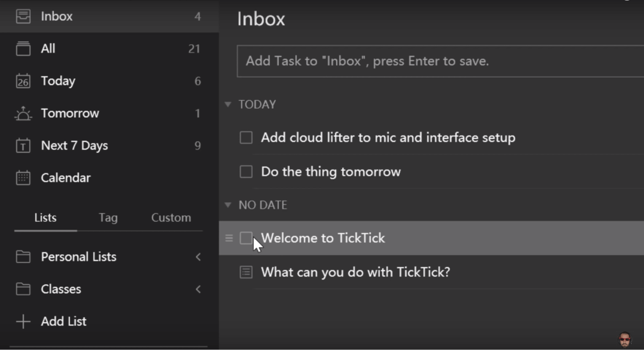Open the Do the thing tomorrow task
This screenshot has height=350, width=644.
[x=331, y=172]
